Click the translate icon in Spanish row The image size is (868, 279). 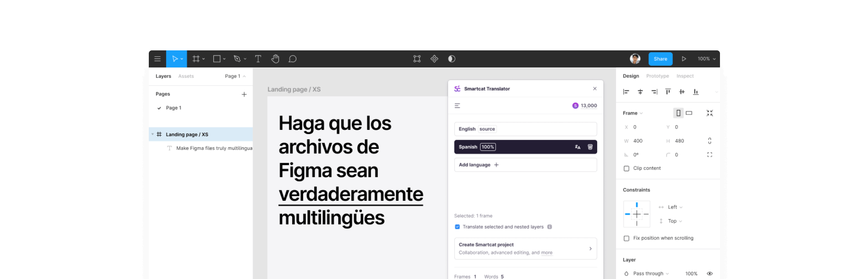coord(578,147)
